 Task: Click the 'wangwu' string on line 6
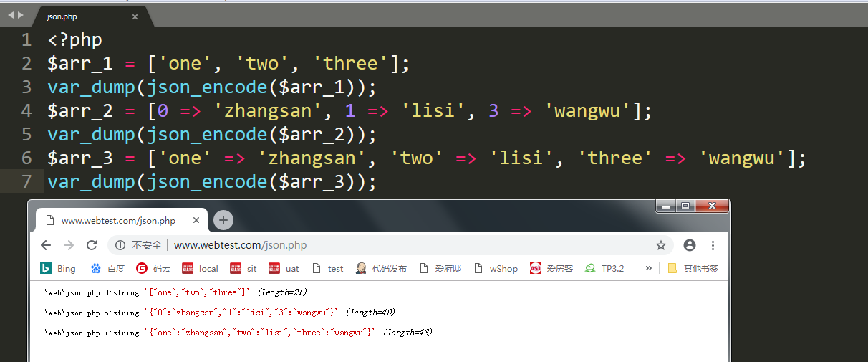[741, 158]
